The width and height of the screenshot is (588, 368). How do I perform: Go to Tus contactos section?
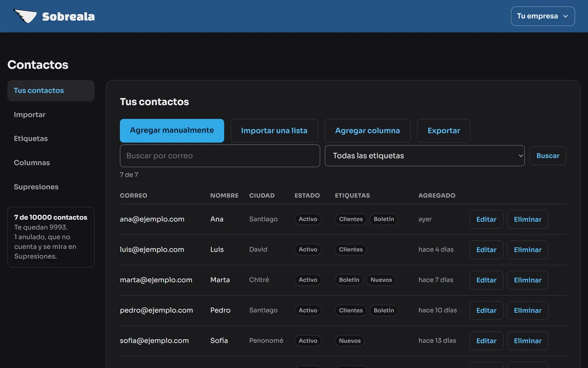coord(51,91)
